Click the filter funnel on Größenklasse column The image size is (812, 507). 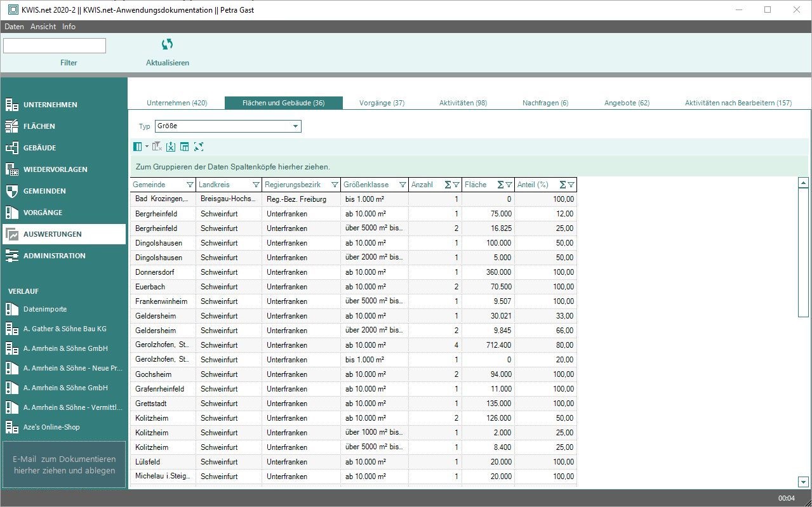pyautogui.click(x=403, y=185)
